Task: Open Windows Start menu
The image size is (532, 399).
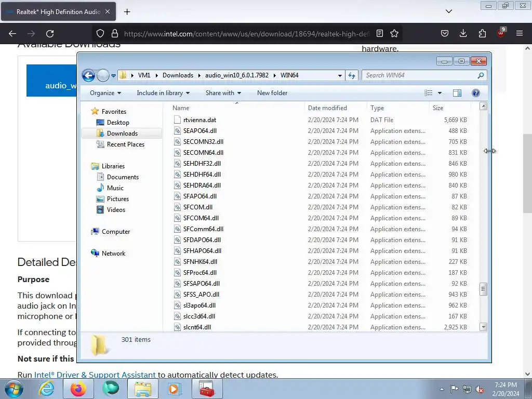Action: 14,389
